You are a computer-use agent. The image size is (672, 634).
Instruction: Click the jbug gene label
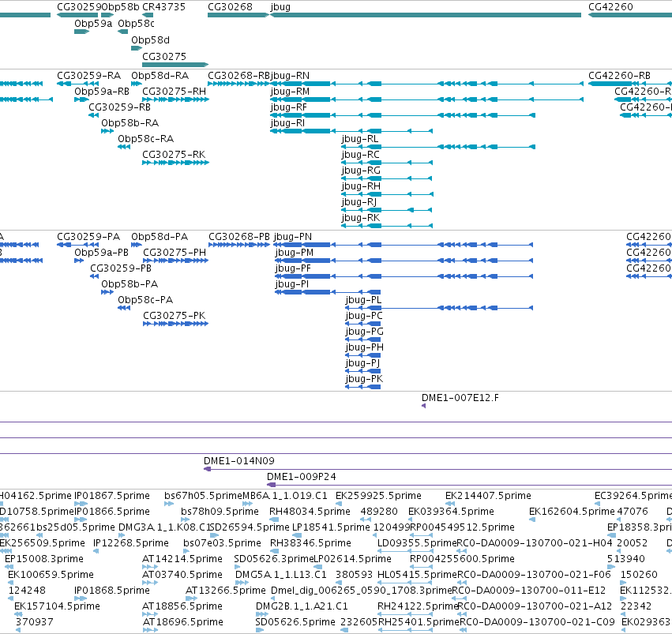pos(280,7)
